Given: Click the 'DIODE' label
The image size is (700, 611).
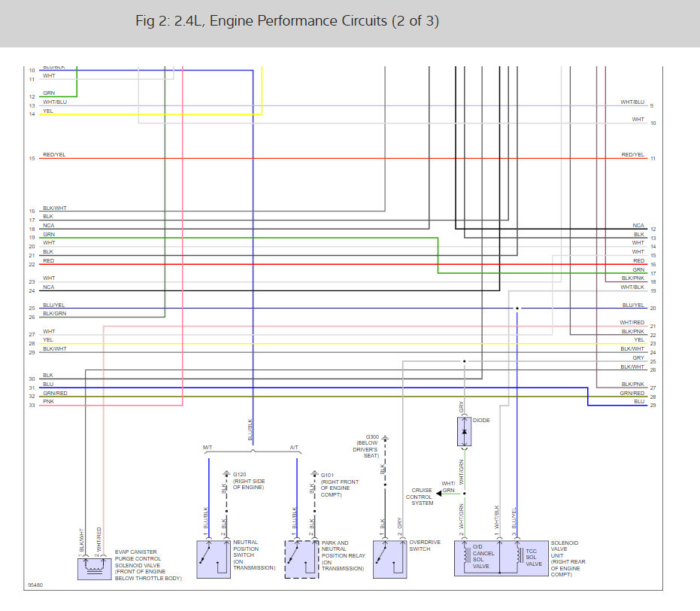Looking at the screenshot, I should click(x=481, y=421).
